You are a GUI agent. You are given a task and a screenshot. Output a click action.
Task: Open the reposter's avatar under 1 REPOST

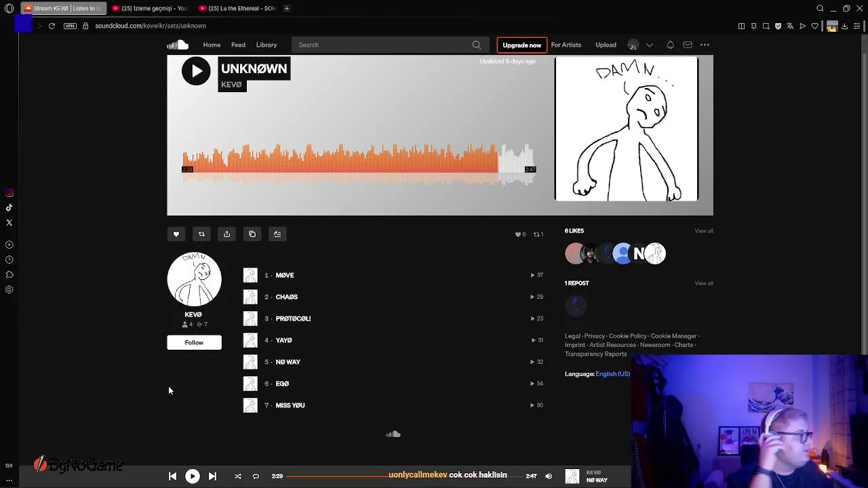(x=576, y=306)
